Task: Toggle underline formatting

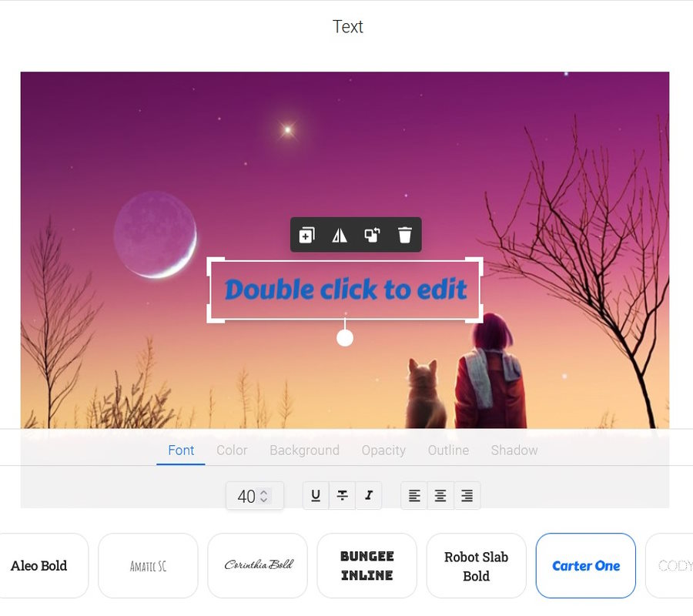Action: 316,495
